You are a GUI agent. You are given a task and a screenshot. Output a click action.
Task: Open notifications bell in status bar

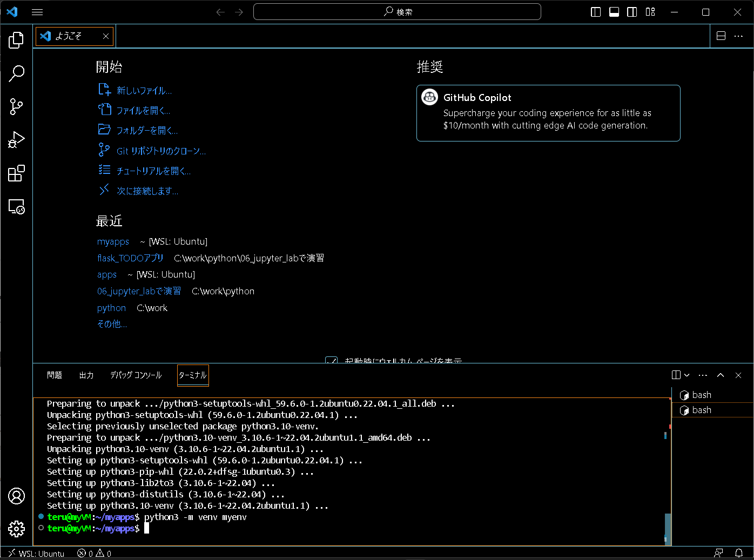coord(739,553)
